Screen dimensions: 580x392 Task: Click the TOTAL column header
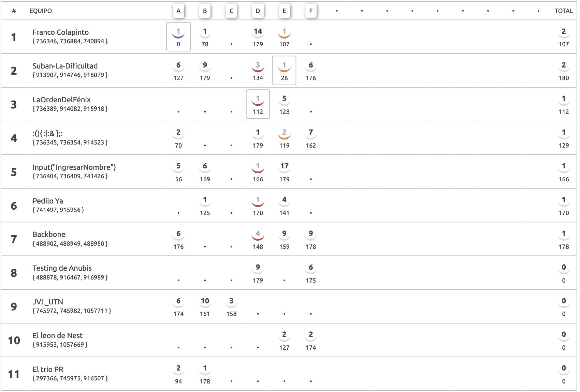pyautogui.click(x=564, y=11)
